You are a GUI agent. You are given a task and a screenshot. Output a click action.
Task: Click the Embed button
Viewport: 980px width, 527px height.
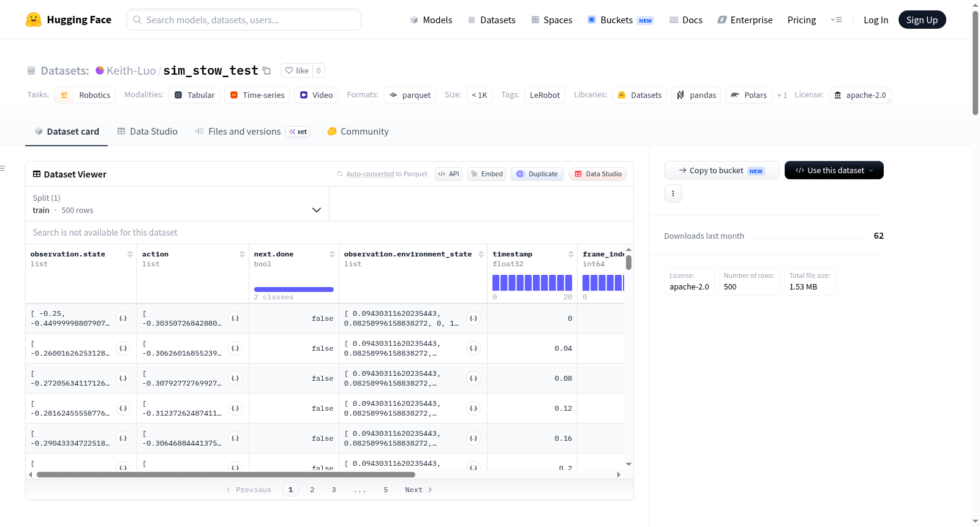(487, 174)
